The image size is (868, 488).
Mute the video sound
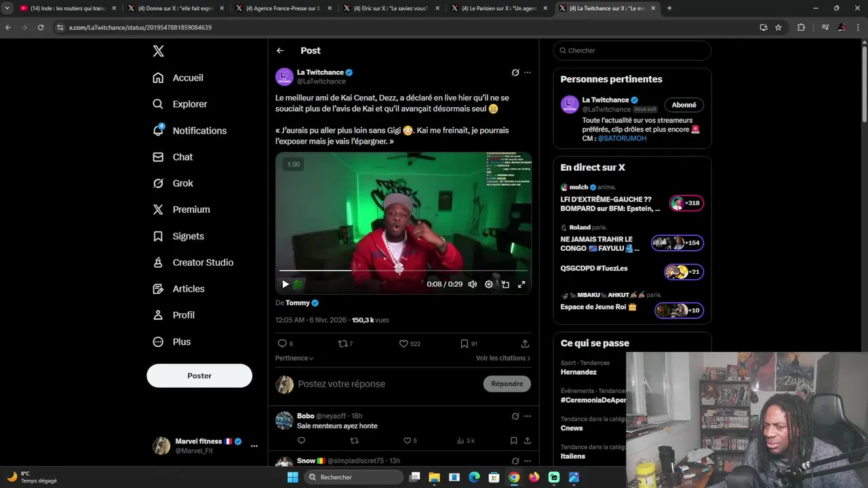tap(473, 285)
